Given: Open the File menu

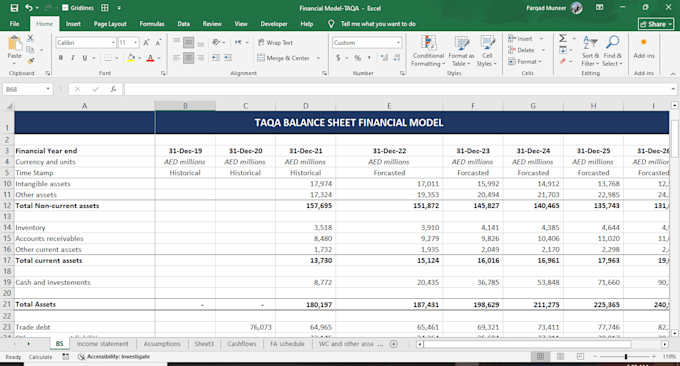Looking at the screenshot, I should click(x=14, y=24).
